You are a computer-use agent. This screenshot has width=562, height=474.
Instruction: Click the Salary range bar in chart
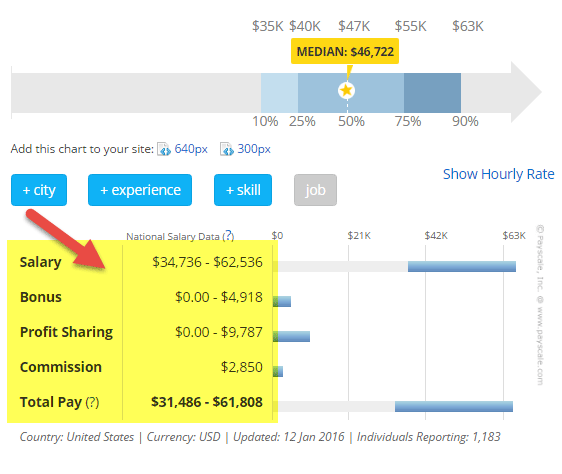coord(462,266)
